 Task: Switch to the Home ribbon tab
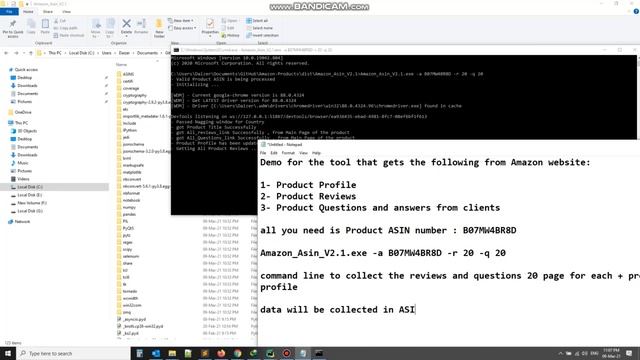point(28,12)
